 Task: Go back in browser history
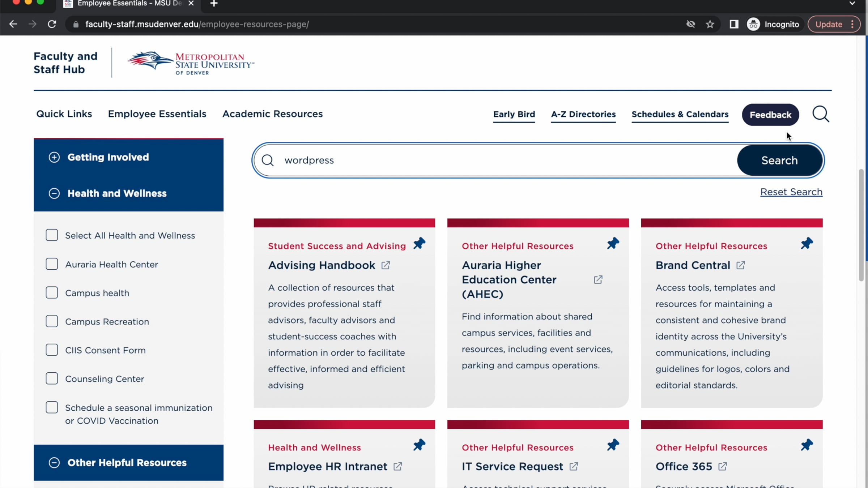pyautogui.click(x=13, y=24)
